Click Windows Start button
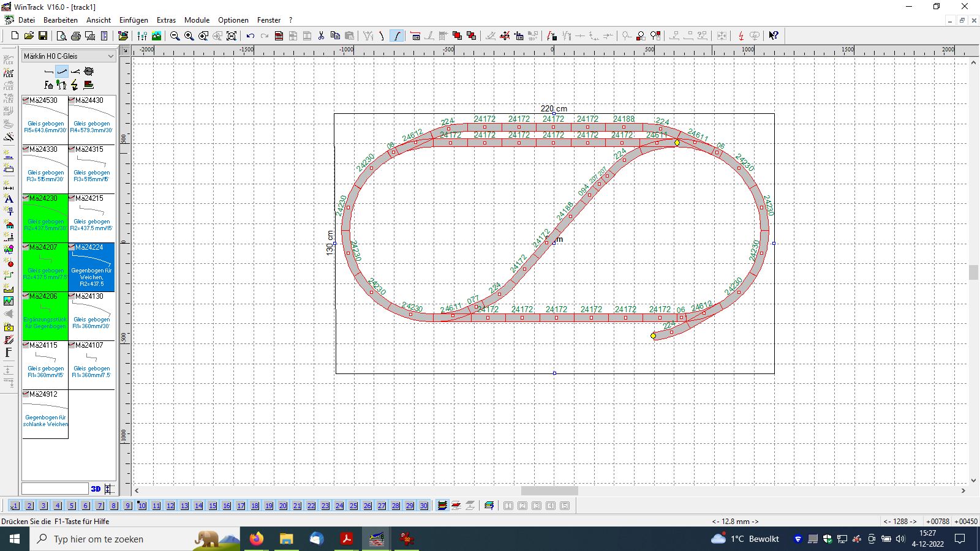Image resolution: width=980 pixels, height=551 pixels. point(15,539)
